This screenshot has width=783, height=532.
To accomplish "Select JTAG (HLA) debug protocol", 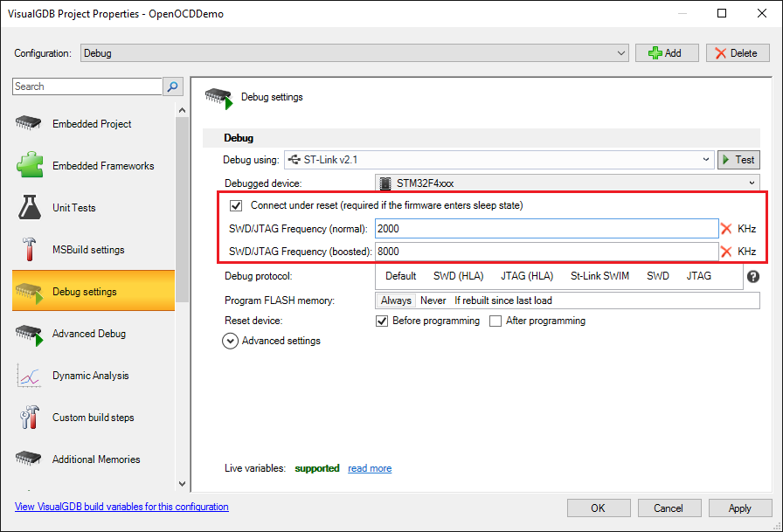I will (527, 276).
